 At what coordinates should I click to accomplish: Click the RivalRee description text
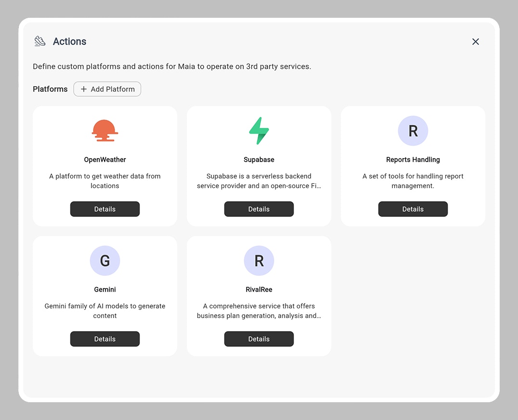coord(259,311)
